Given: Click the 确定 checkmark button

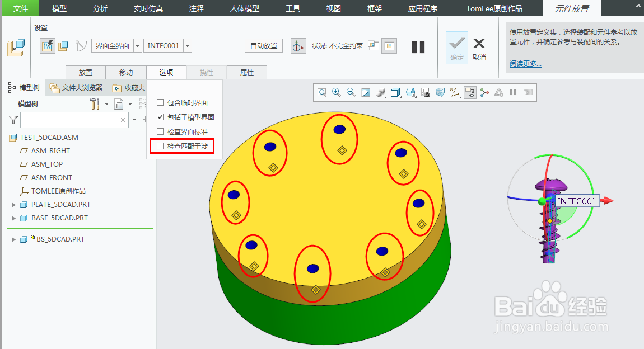Looking at the screenshot, I should [457, 48].
